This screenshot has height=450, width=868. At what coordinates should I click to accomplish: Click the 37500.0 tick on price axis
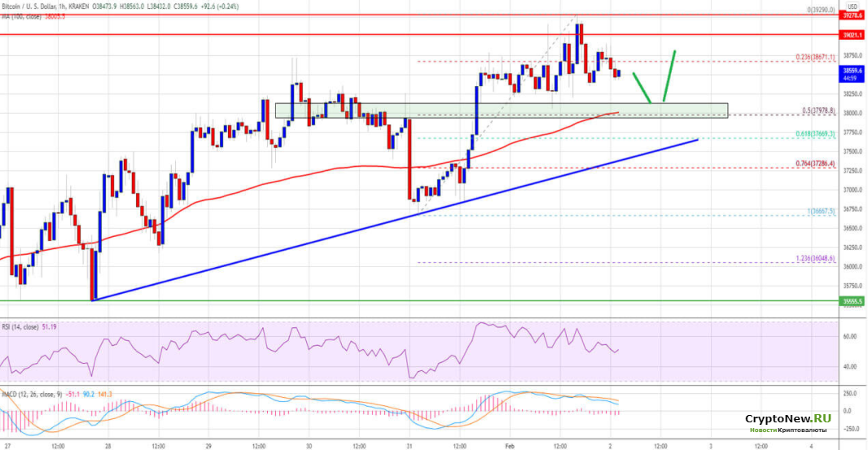tap(853, 151)
